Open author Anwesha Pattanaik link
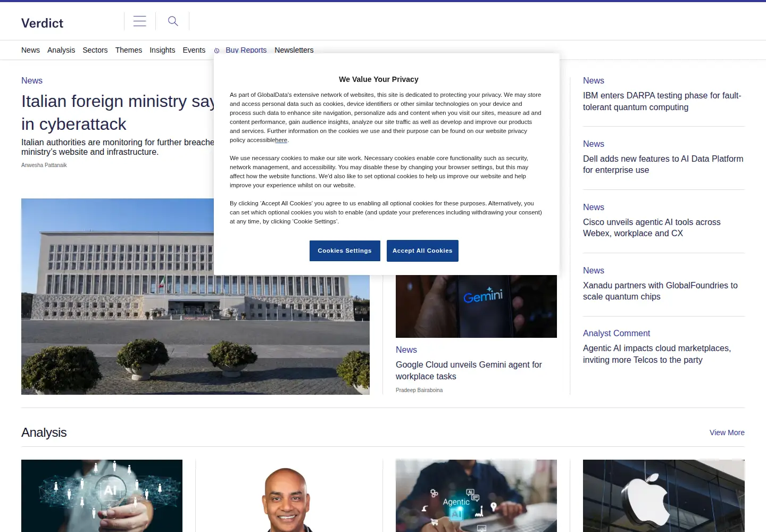The height and width of the screenshot is (532, 766). pyautogui.click(x=44, y=165)
